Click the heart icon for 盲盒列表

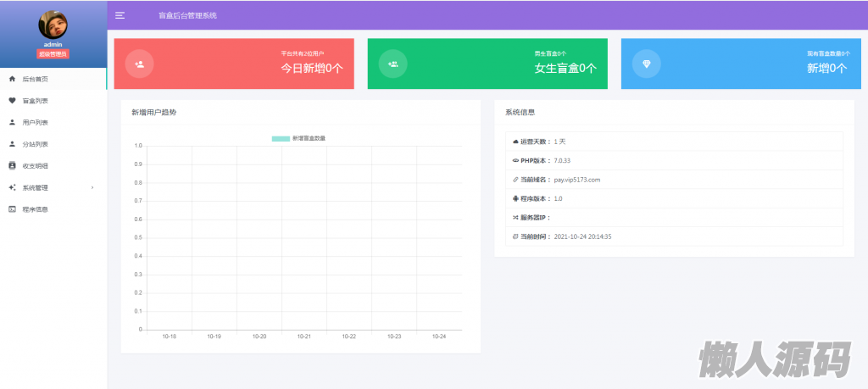(x=12, y=101)
